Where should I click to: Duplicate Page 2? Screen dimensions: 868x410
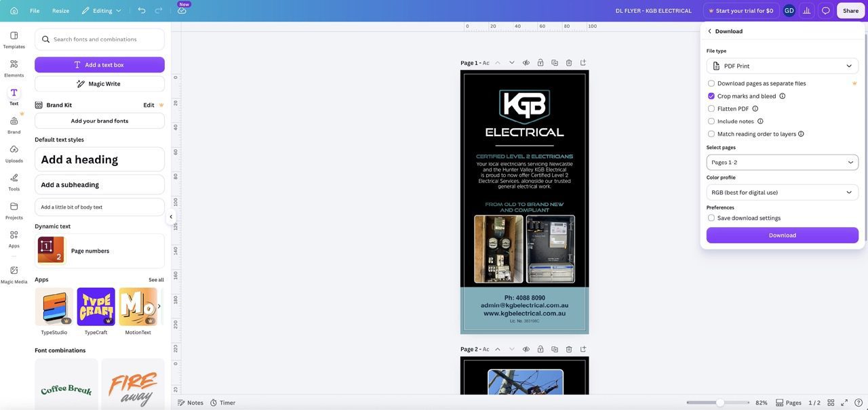(x=555, y=349)
